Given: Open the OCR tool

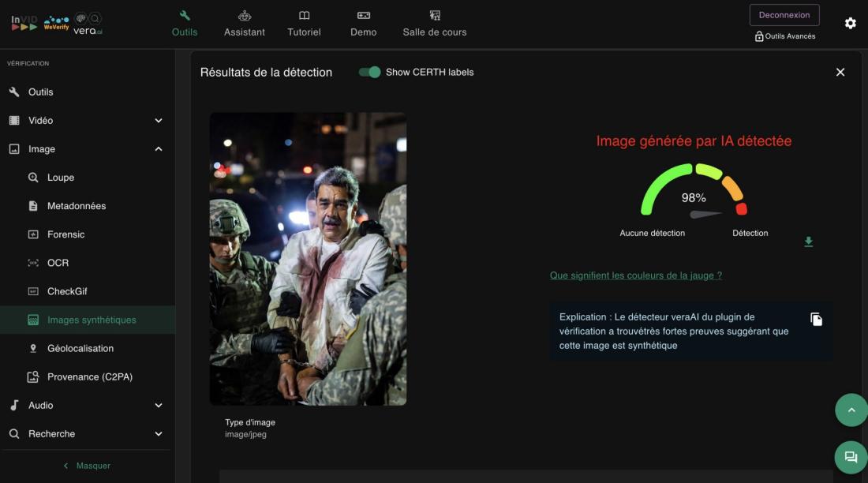Looking at the screenshot, I should click(58, 263).
